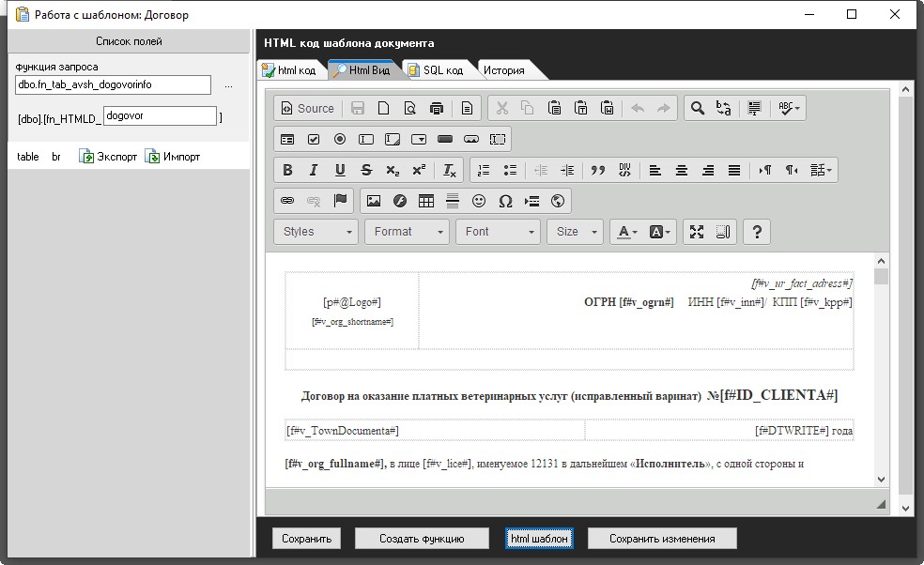Click the Print icon in the toolbar
This screenshot has height=565, width=924.
tap(436, 108)
